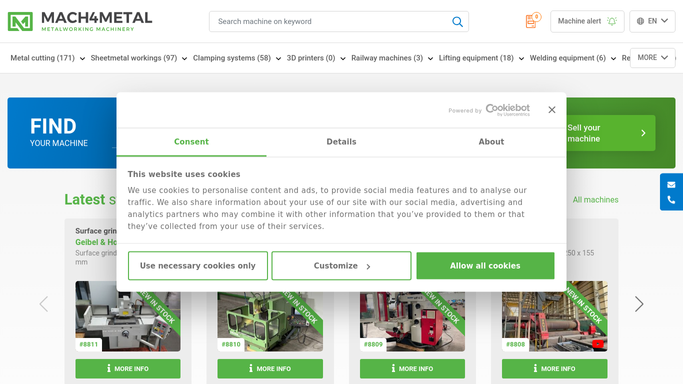Open the About tab
Screen dimensions: 683x384
(491, 142)
